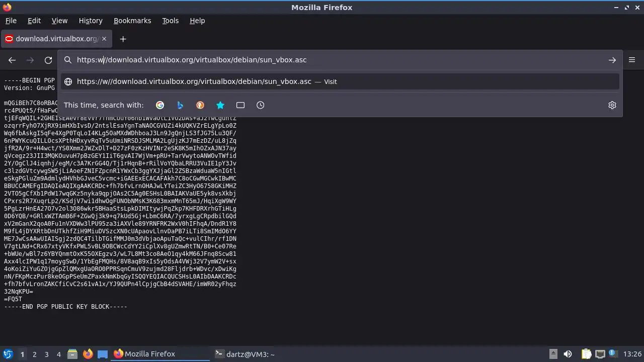
Task: Open the View menu
Action: tap(59, 21)
